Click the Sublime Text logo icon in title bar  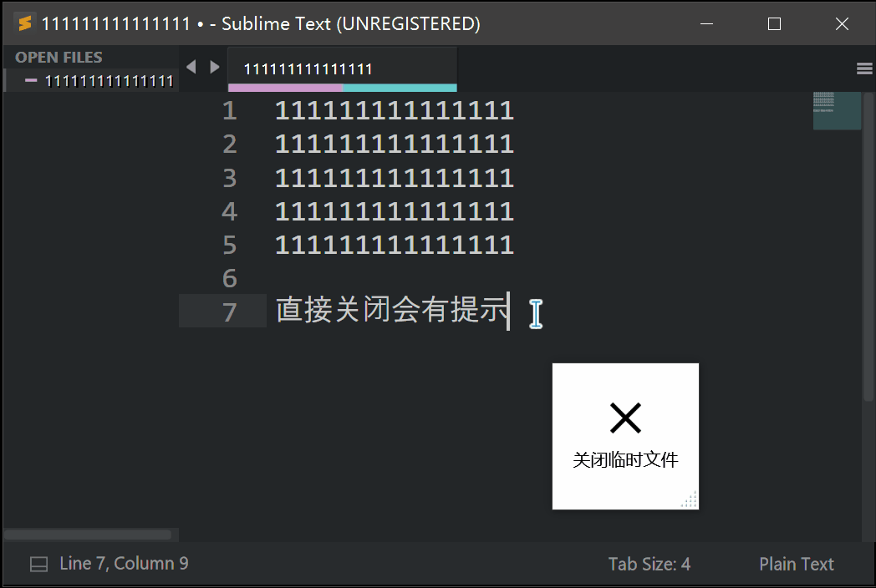[x=24, y=23]
